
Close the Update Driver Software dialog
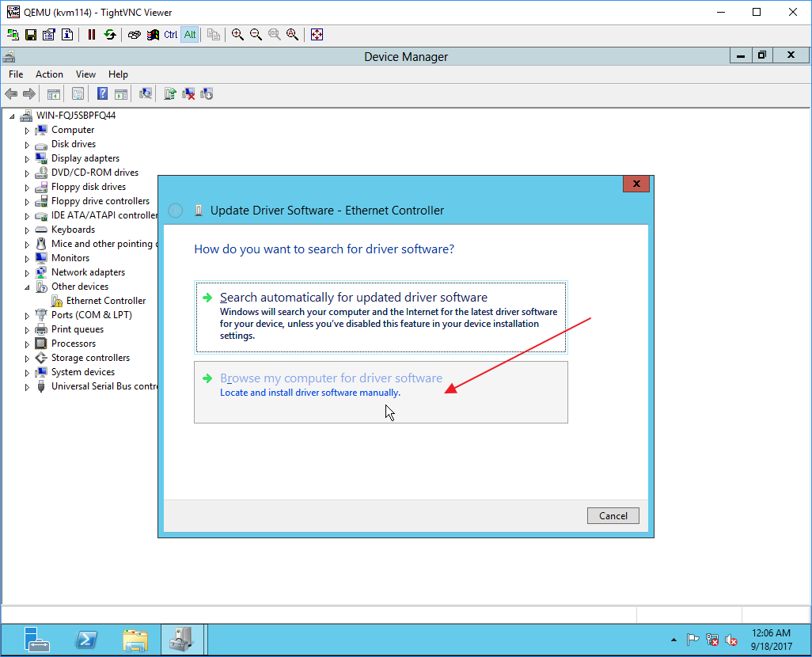click(x=636, y=184)
